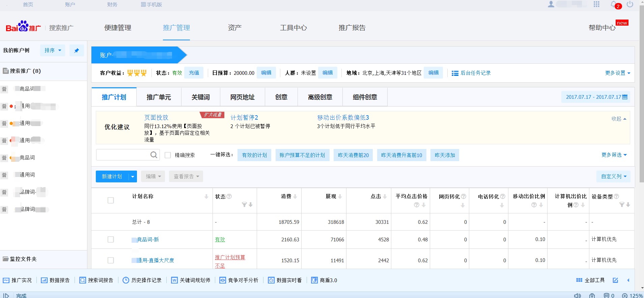Open 后台任务记录 list
Screen dimensions: 644x298
click(x=471, y=73)
